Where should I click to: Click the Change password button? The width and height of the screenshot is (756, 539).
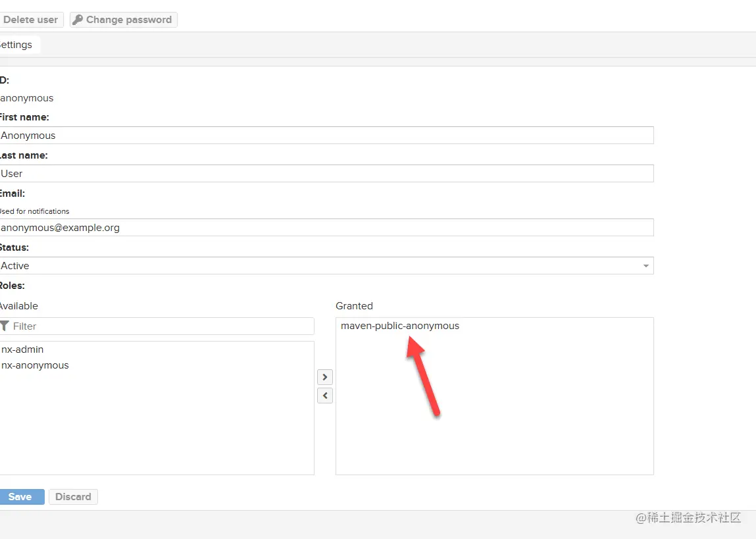pyautogui.click(x=124, y=20)
